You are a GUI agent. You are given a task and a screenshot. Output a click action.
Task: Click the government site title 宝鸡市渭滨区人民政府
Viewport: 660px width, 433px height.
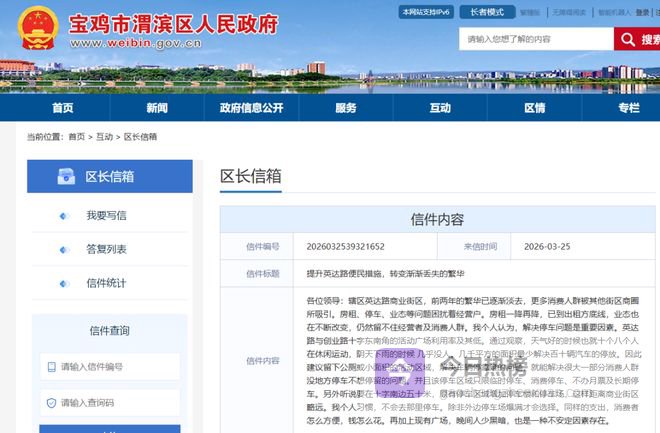tap(173, 24)
